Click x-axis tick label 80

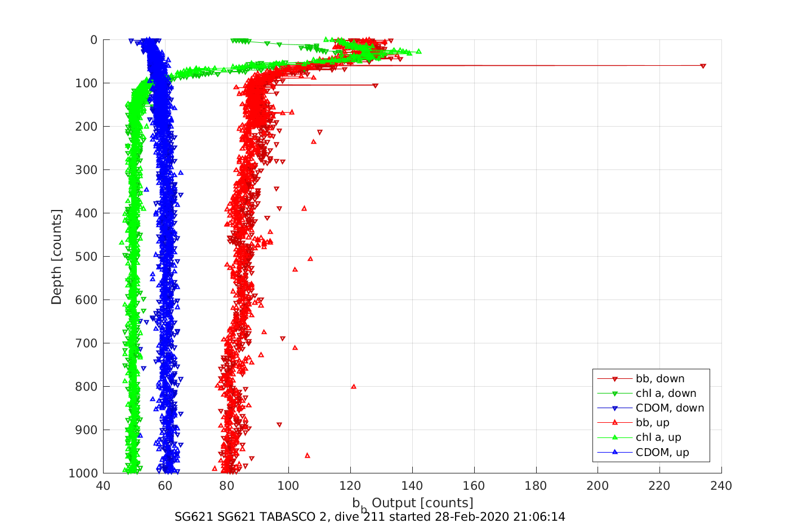point(227,486)
